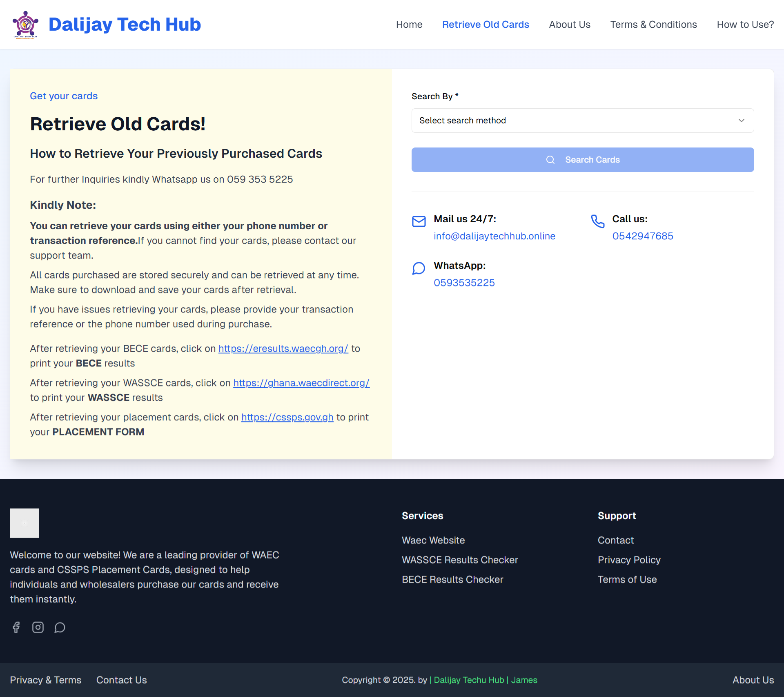Image resolution: width=784 pixels, height=697 pixels.
Task: Open the Instagram icon in footer
Action: 38,627
